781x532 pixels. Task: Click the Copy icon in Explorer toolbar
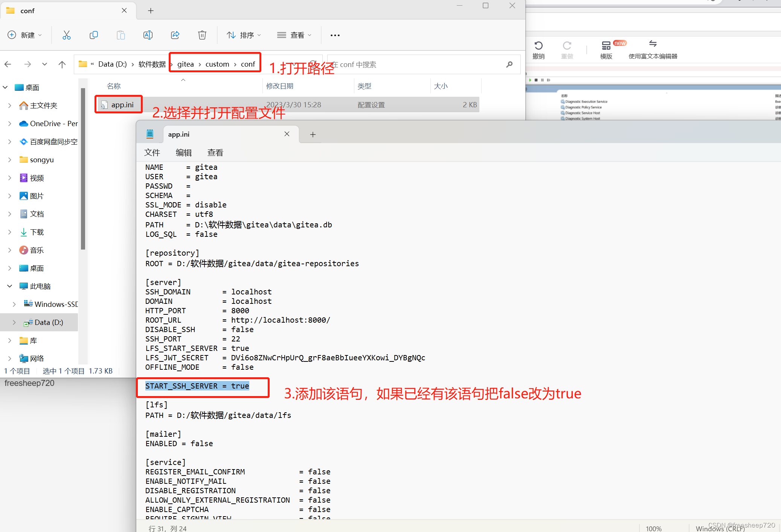tap(94, 35)
